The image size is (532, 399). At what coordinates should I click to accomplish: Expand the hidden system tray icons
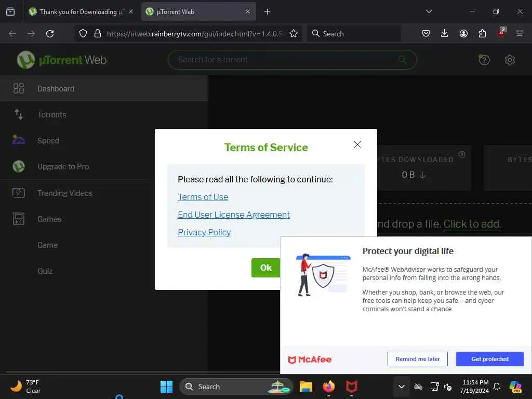[402, 387]
